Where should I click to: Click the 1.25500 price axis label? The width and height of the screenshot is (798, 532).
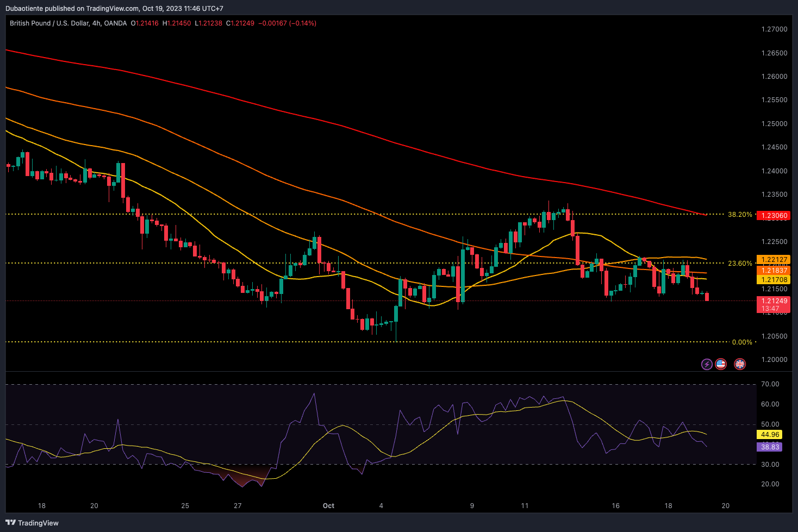[x=774, y=100]
